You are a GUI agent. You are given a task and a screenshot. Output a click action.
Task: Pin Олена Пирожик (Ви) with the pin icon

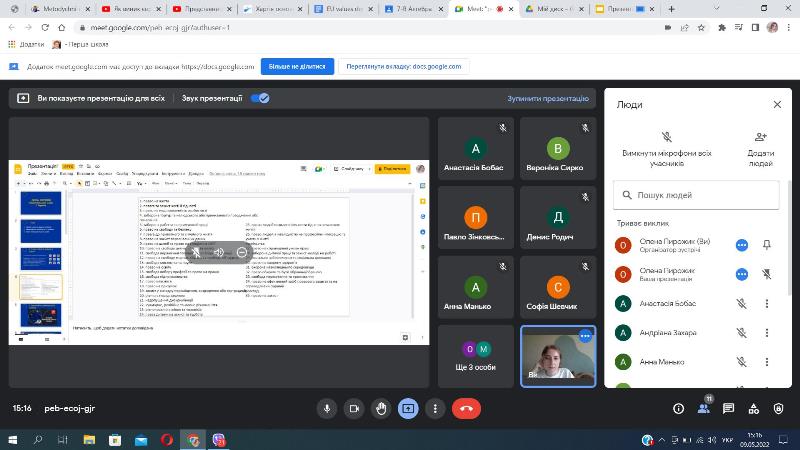click(767, 245)
